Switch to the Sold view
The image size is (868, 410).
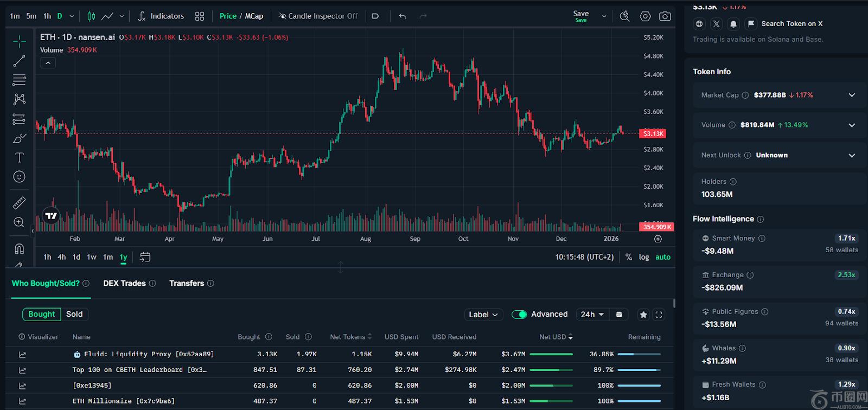coord(74,314)
